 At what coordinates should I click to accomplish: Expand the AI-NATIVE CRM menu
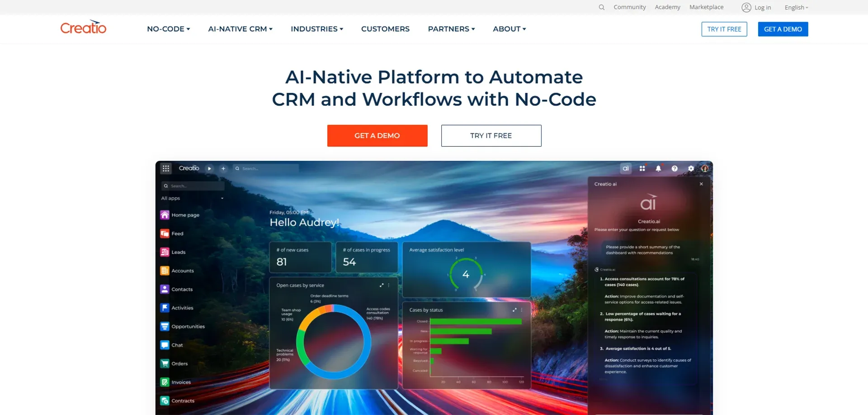240,29
